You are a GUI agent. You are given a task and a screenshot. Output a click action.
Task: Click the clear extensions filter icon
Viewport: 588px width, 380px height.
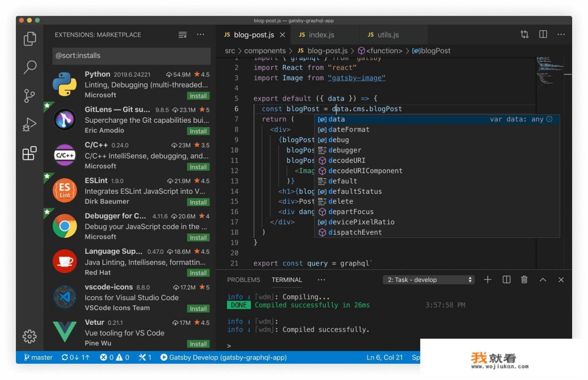point(182,35)
